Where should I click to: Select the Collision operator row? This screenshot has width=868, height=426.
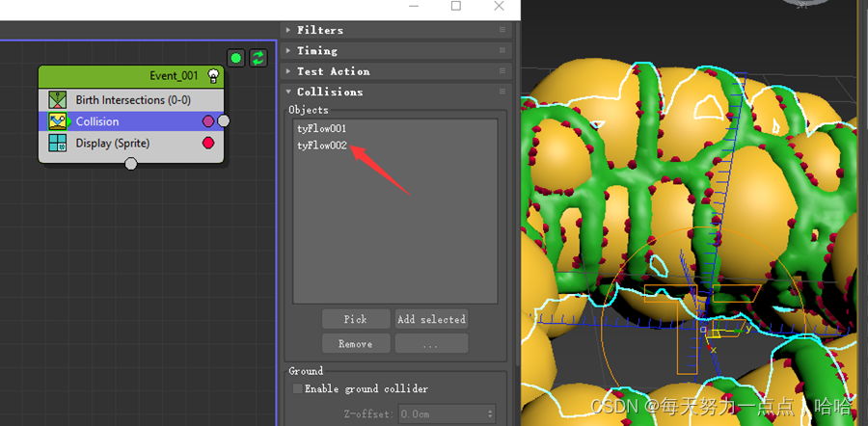(131, 121)
